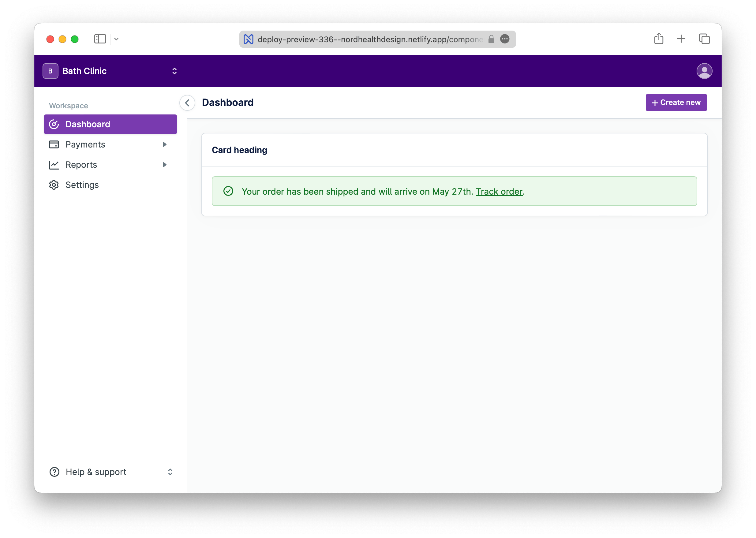Click the user profile avatar icon
Image resolution: width=756 pixels, height=538 pixels.
tap(704, 71)
